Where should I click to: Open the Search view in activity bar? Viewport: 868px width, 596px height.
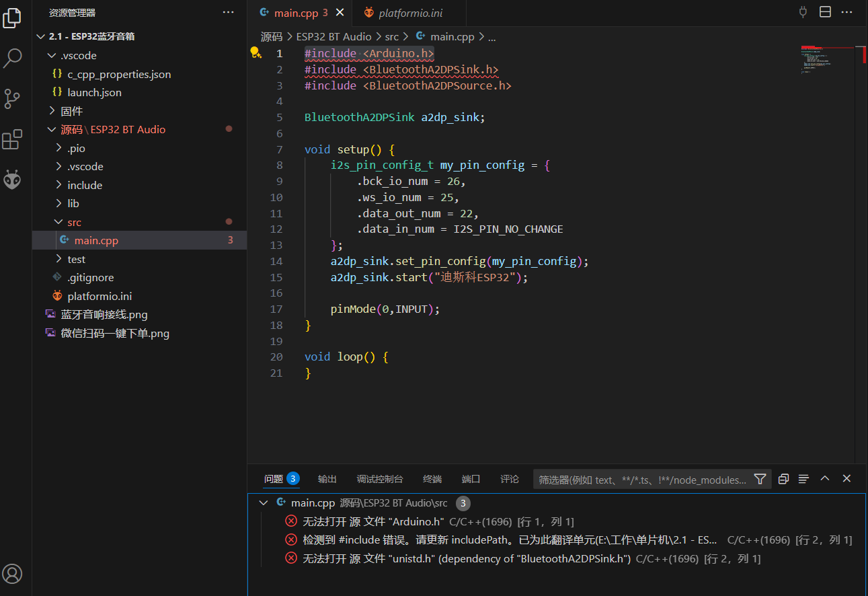coord(13,59)
